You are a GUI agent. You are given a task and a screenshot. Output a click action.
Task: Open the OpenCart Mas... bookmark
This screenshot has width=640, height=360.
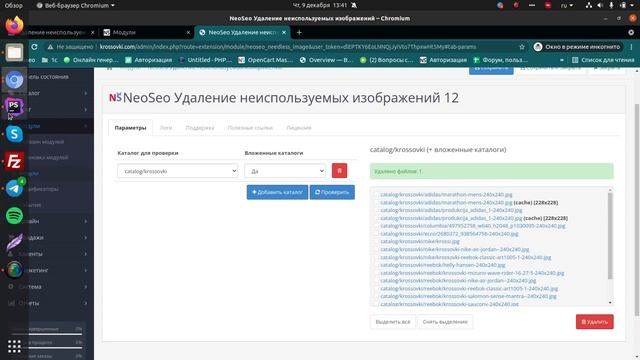(x=265, y=60)
